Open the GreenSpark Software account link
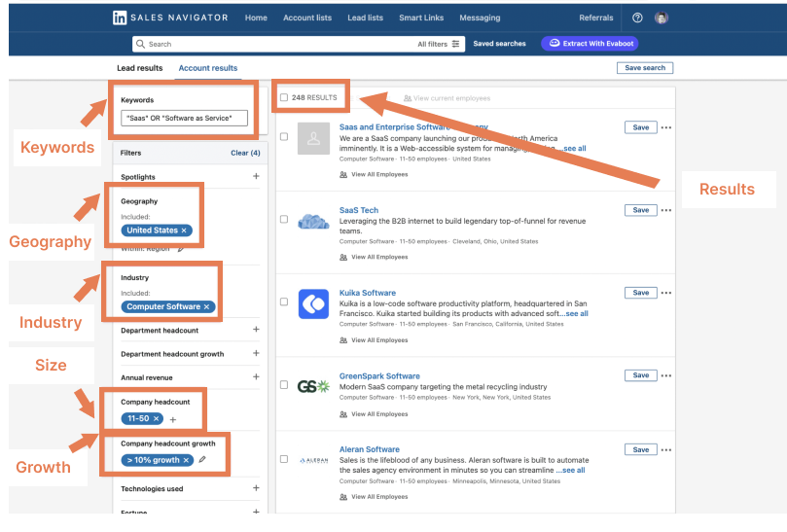Image resolution: width=787 pixels, height=532 pixels. (x=379, y=376)
